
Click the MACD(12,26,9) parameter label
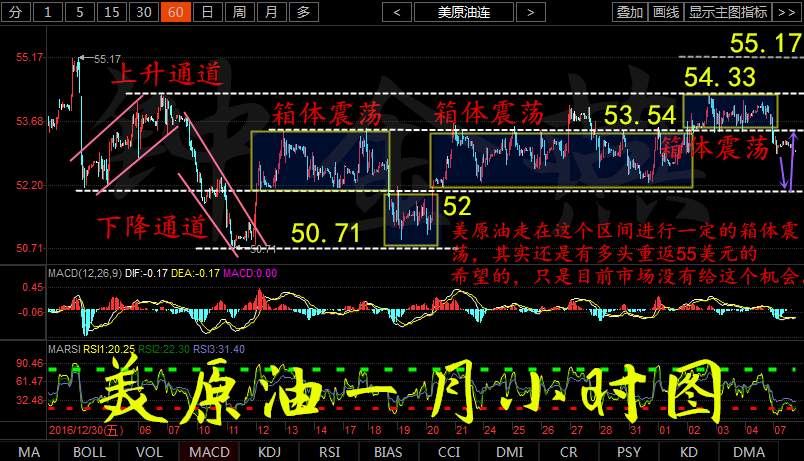(x=85, y=273)
